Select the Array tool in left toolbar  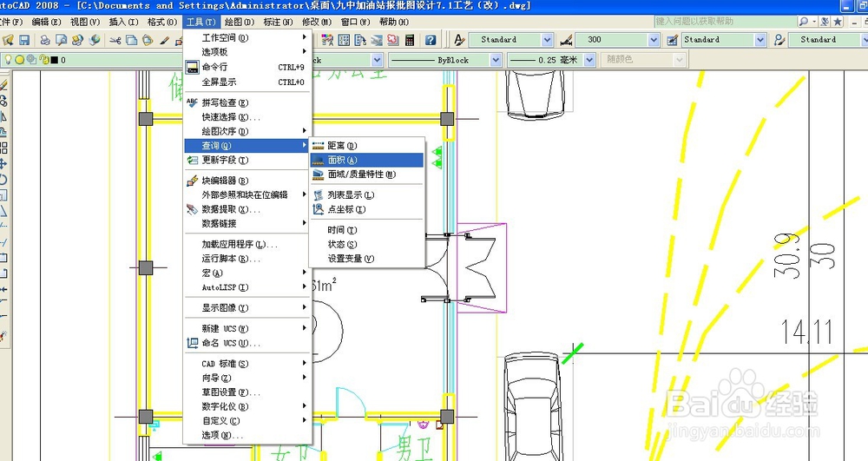(x=3, y=148)
